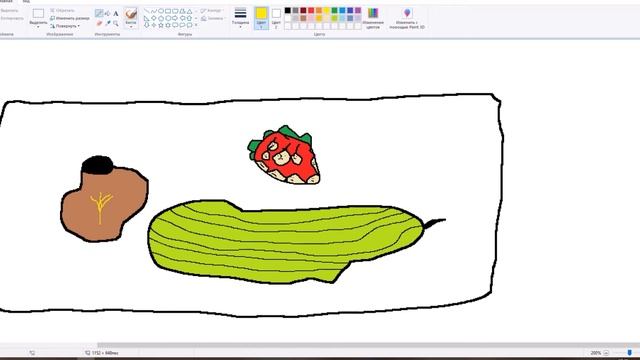Open the shape Fill (Заливка) dropdown
Viewport: 640px width, 360px height.
pos(213,18)
